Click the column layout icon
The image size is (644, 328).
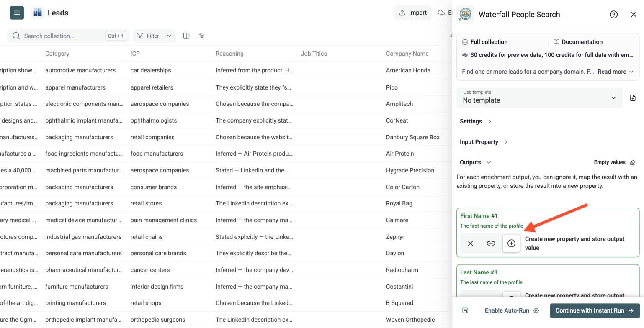pyautogui.click(x=186, y=36)
